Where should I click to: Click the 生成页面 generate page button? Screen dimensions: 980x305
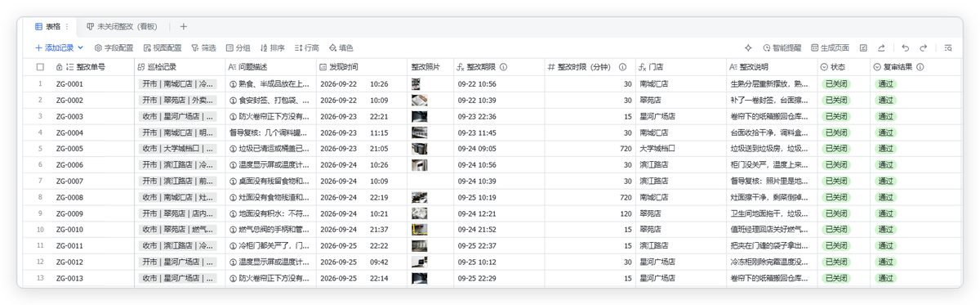[x=830, y=48]
